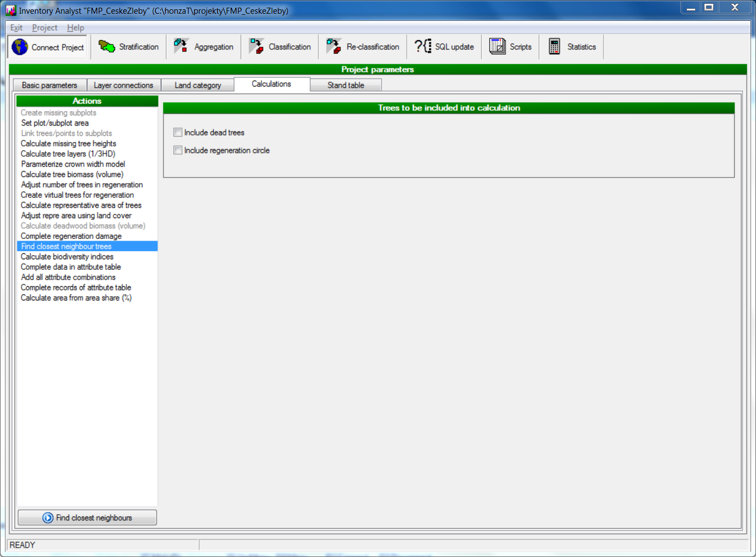The height and width of the screenshot is (557, 756).
Task: Open the Project menu
Action: [x=44, y=28]
